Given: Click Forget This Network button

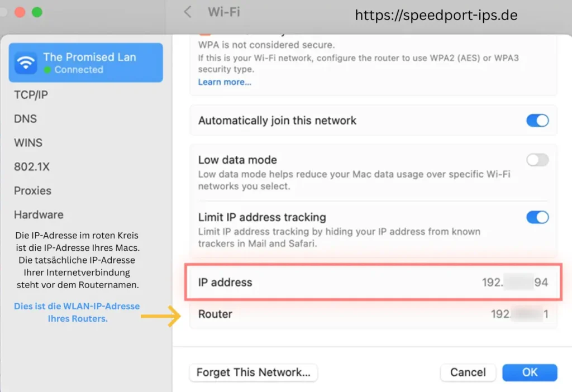Looking at the screenshot, I should point(253,372).
